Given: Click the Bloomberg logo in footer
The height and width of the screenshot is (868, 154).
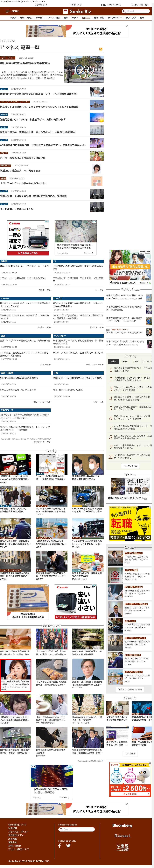Looking at the screenshot, I should click(x=122, y=826).
